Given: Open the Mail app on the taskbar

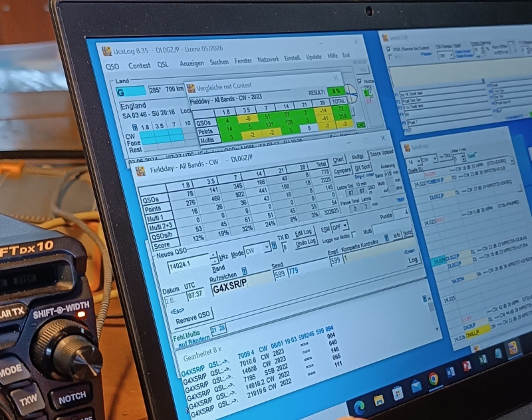Looking at the screenshot, I should pyautogui.click(x=416, y=386).
